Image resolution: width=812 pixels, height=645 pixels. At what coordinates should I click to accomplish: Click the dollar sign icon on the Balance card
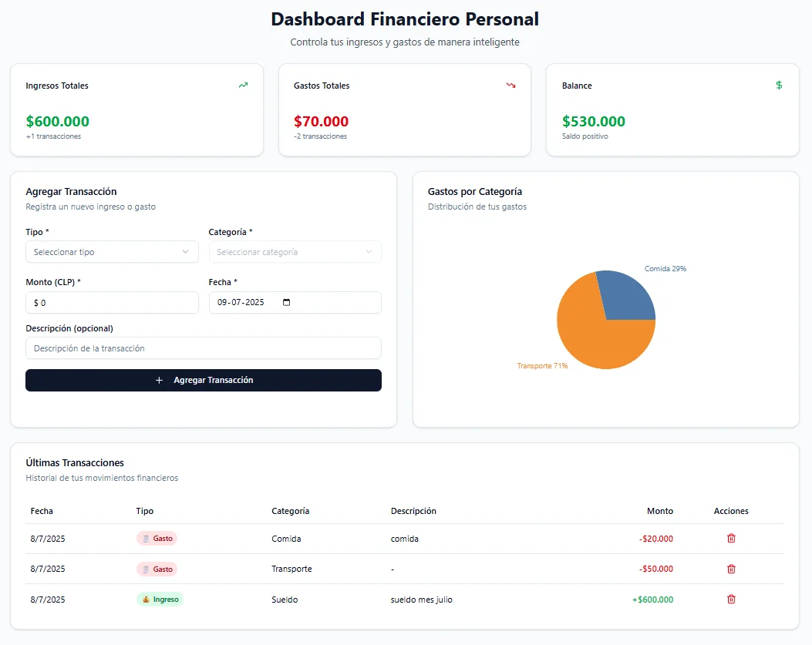pyautogui.click(x=779, y=86)
